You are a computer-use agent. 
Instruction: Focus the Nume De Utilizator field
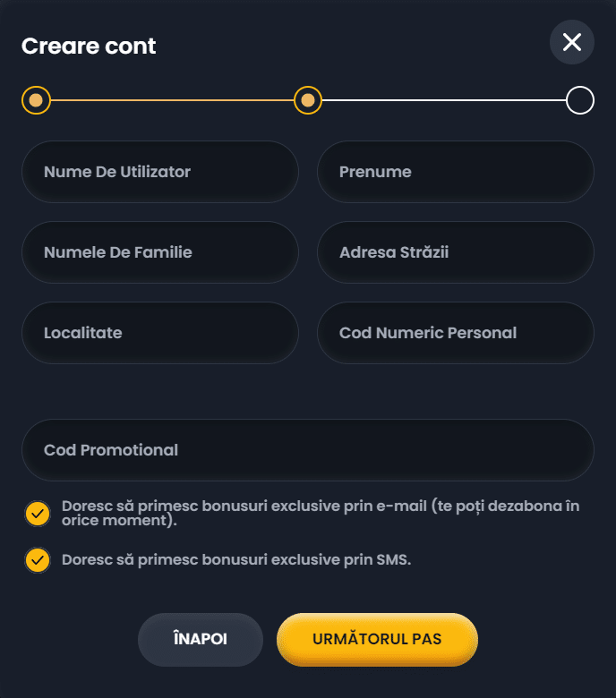point(160,172)
